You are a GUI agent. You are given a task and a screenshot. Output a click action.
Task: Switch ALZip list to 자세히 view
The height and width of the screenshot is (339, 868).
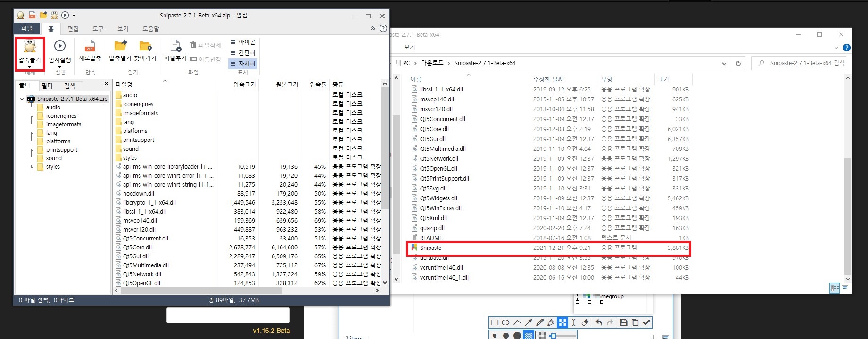tap(243, 64)
